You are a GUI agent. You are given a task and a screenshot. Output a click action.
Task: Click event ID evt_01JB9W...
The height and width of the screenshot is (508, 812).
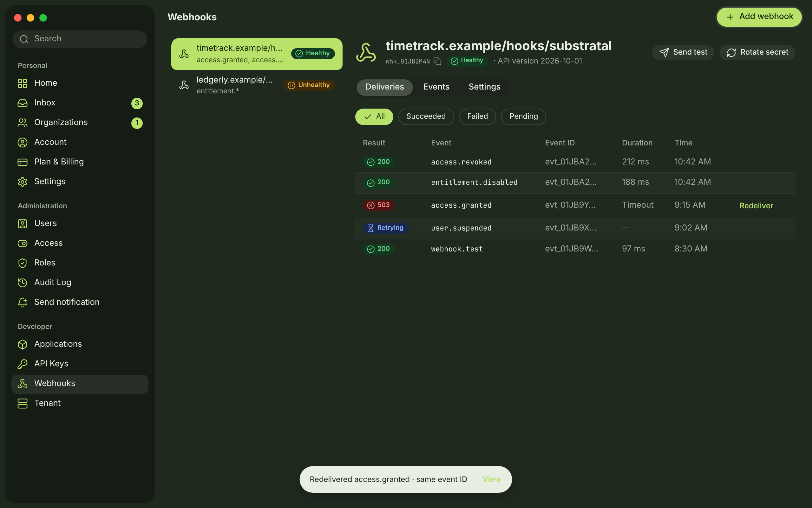pyautogui.click(x=572, y=249)
